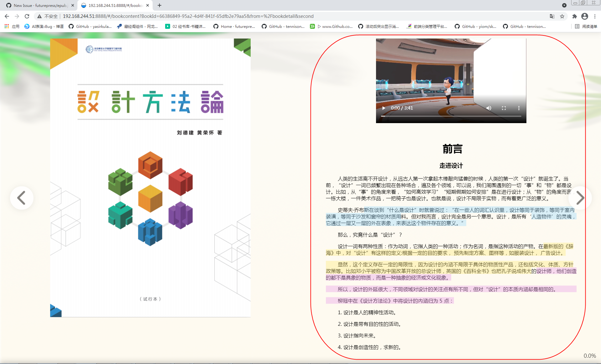Open the GitHub - yasirkula bookmark

pyautogui.click(x=90, y=26)
